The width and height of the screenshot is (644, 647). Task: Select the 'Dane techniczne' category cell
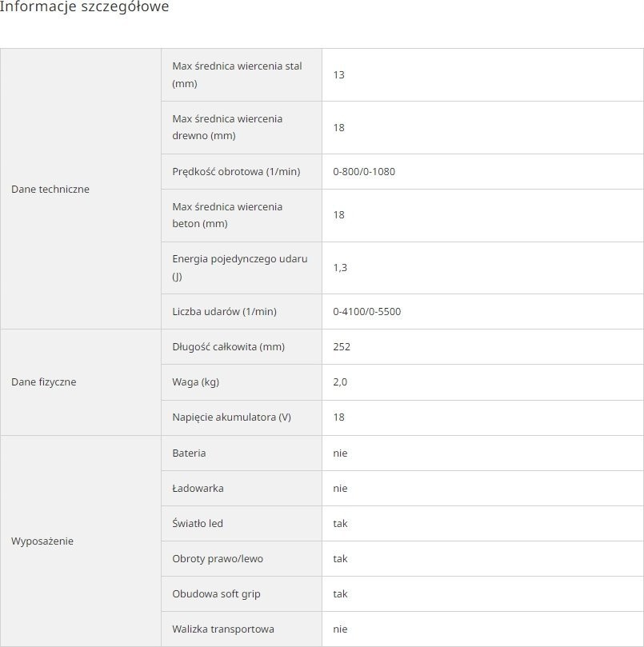click(x=50, y=190)
